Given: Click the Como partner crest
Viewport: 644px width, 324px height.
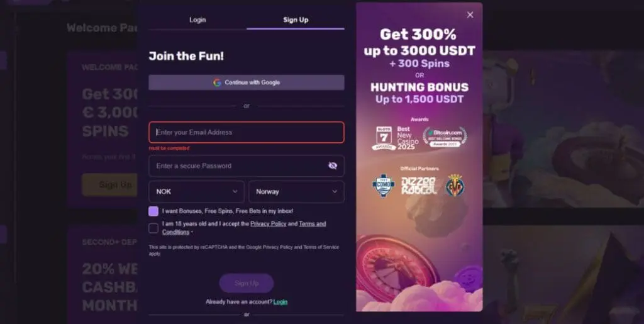Looking at the screenshot, I should [383, 185].
